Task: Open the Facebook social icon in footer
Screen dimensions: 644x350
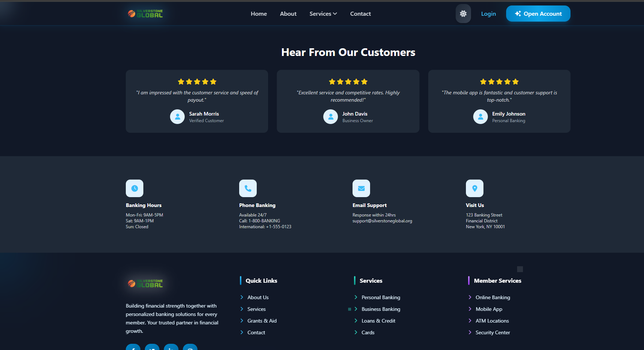Action: pos(133,347)
